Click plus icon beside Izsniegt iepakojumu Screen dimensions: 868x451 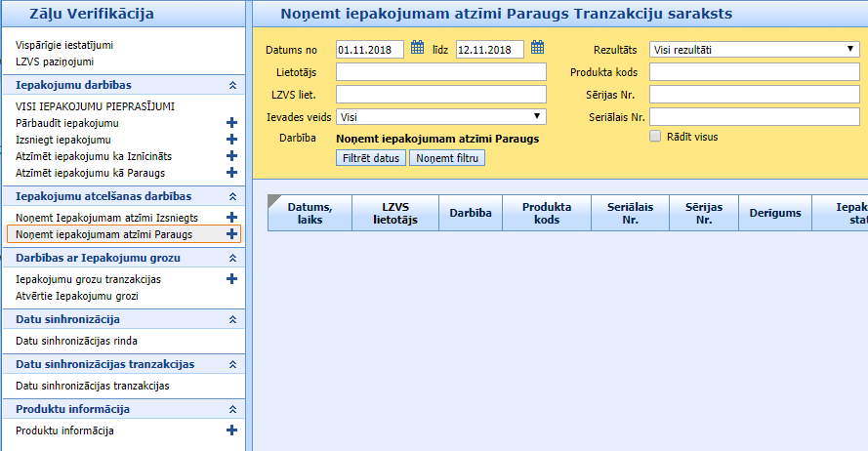[x=231, y=140]
